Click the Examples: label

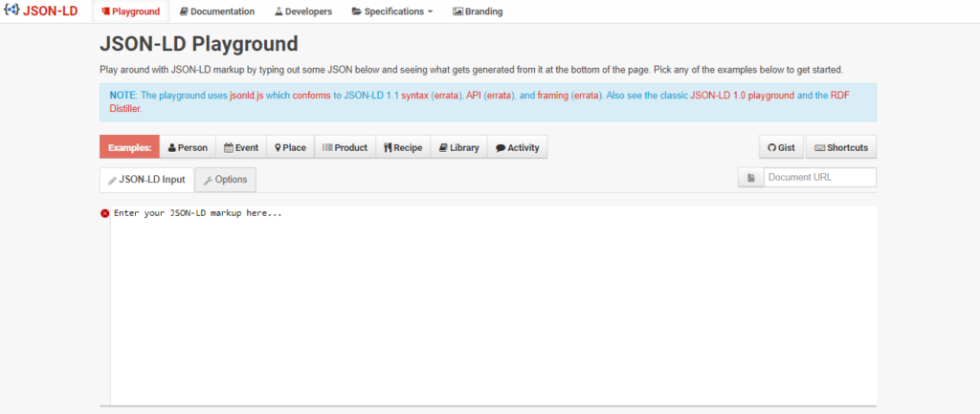tap(130, 148)
